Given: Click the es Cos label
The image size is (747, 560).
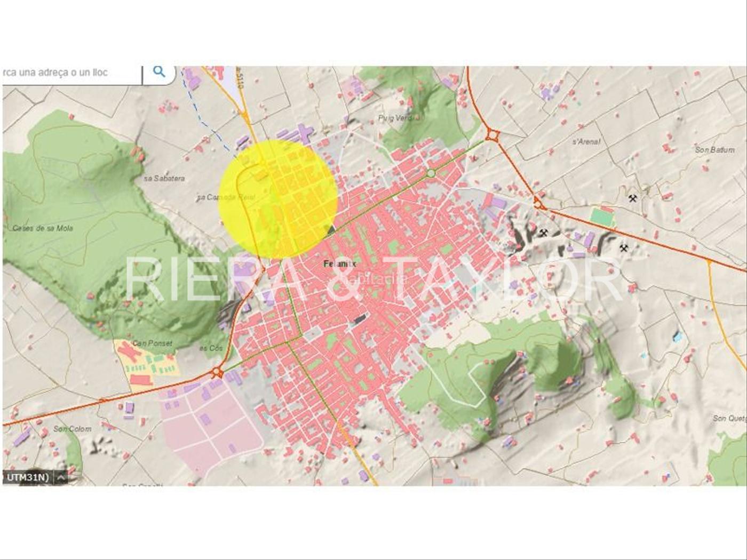Looking at the screenshot, I should tap(211, 348).
